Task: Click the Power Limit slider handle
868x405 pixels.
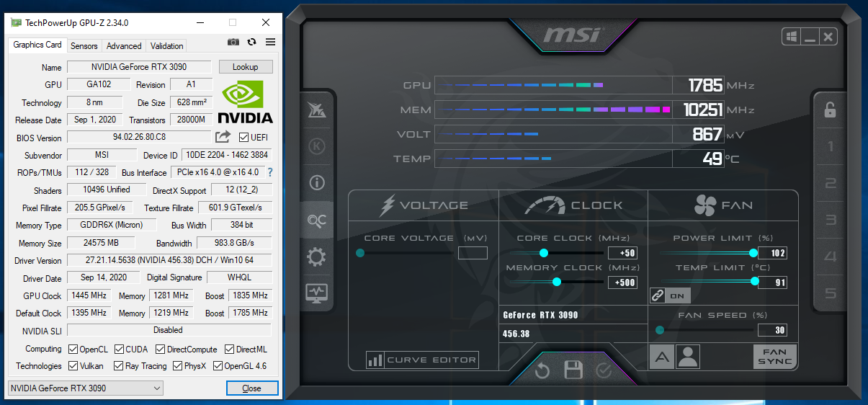Action: pyautogui.click(x=753, y=253)
